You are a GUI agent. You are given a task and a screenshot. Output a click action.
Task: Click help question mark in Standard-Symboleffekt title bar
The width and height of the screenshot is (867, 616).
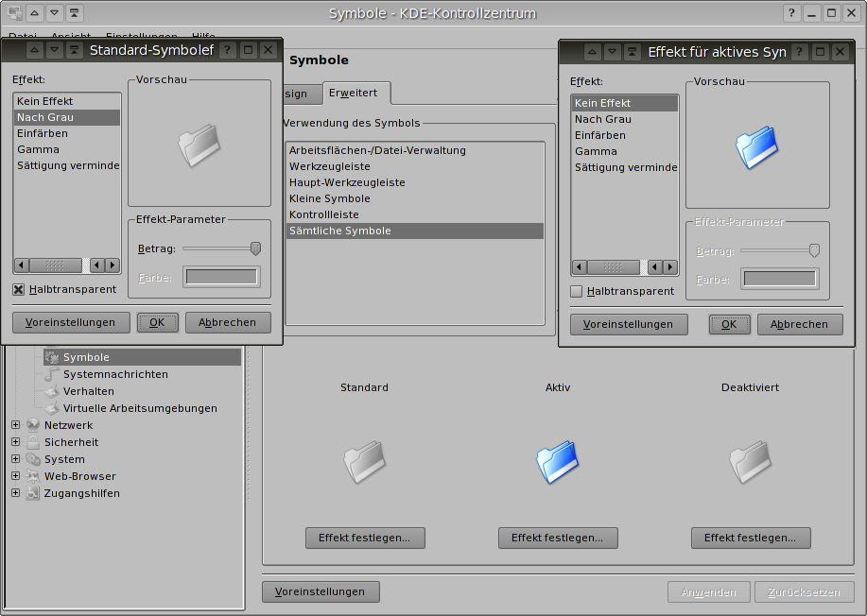coord(227,50)
